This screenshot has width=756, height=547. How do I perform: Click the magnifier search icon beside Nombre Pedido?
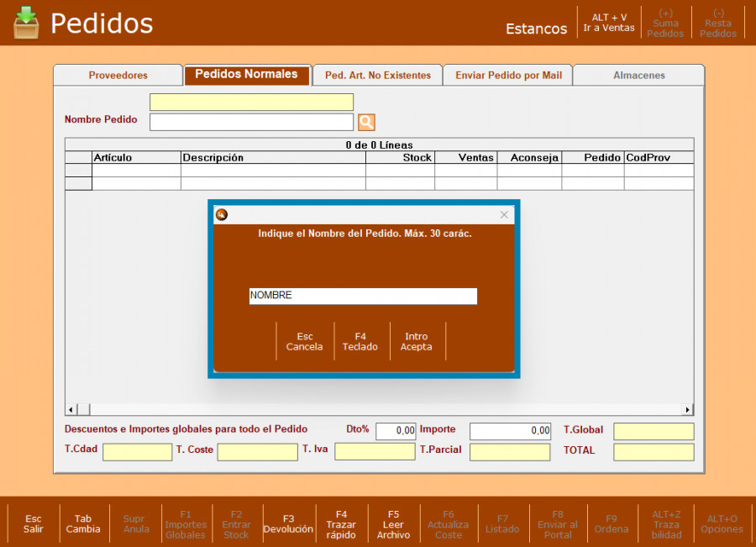(x=366, y=123)
